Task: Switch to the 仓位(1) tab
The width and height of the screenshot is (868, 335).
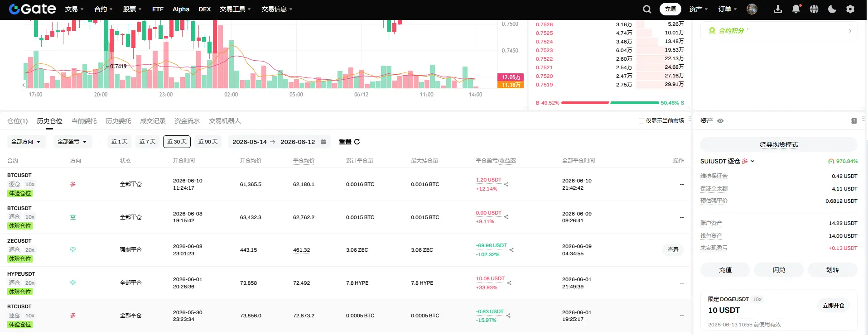Action: click(18, 121)
